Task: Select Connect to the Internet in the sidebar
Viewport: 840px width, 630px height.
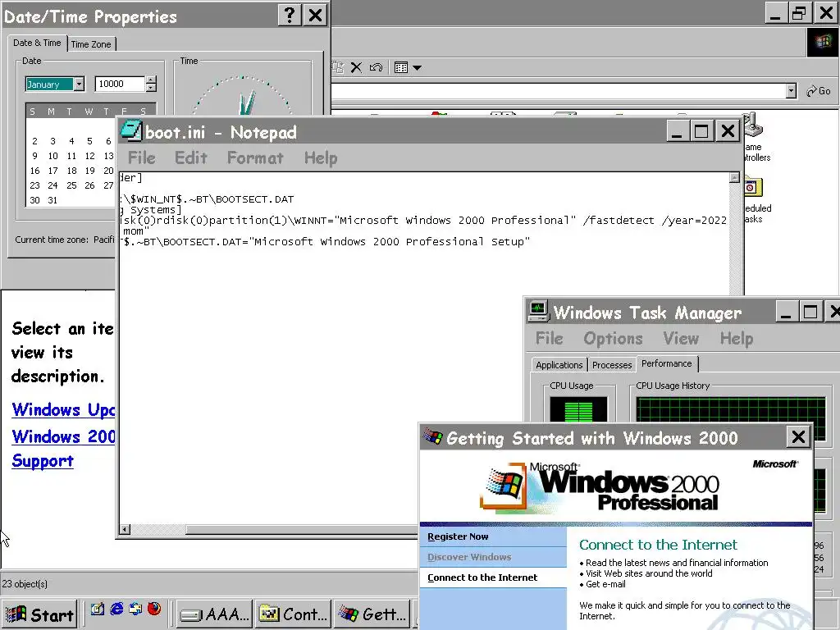Action: tap(493, 577)
